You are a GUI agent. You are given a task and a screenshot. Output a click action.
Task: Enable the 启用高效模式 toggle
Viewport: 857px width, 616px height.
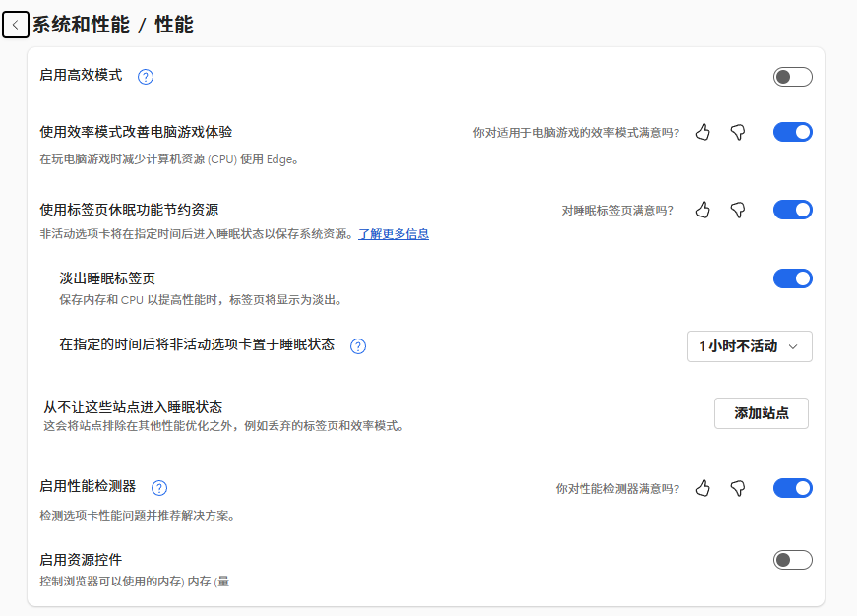pyautogui.click(x=792, y=76)
